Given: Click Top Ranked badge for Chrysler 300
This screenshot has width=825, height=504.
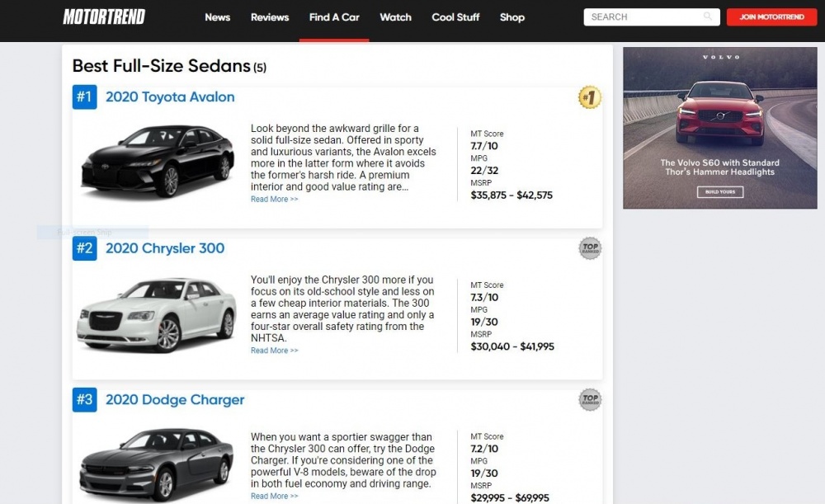Looking at the screenshot, I should (589, 248).
